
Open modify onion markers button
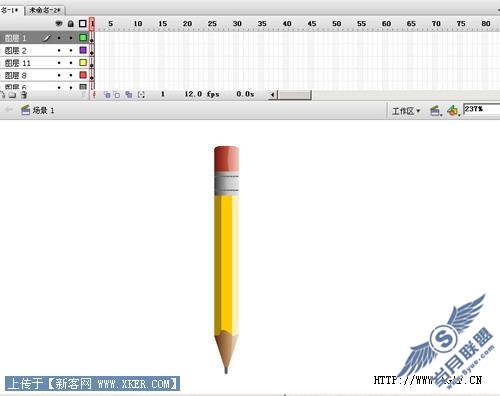[141, 95]
